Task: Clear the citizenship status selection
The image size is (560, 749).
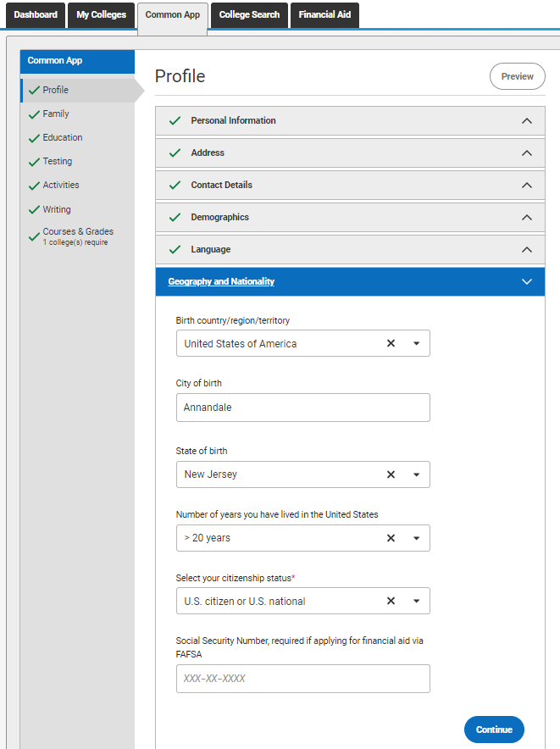Action: click(391, 601)
